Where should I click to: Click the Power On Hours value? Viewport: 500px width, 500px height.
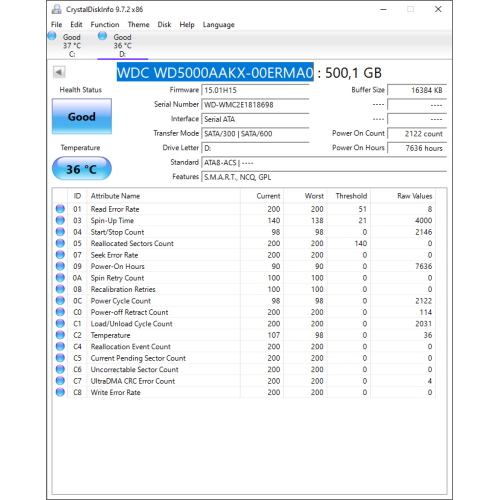click(417, 148)
